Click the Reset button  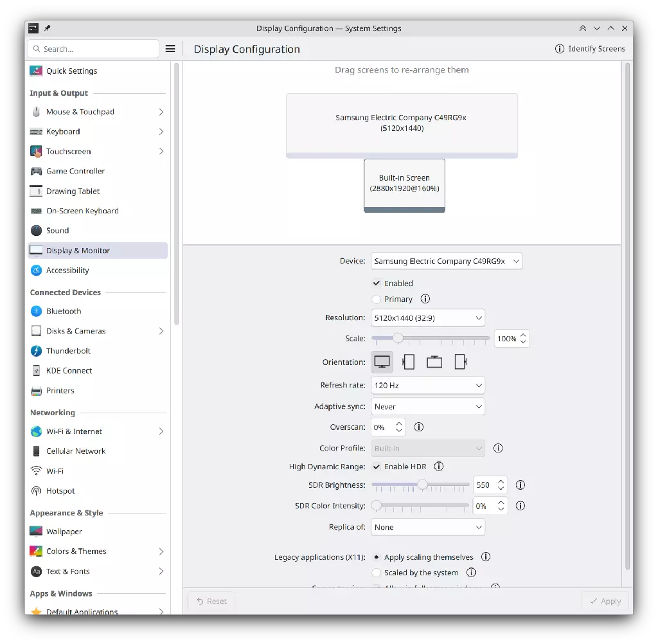pyautogui.click(x=211, y=601)
